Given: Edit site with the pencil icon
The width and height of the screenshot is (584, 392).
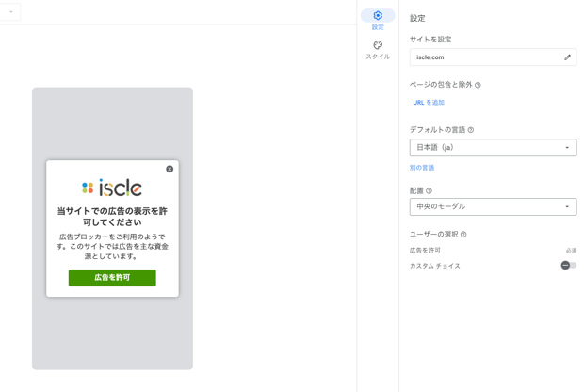Looking at the screenshot, I should (x=567, y=57).
